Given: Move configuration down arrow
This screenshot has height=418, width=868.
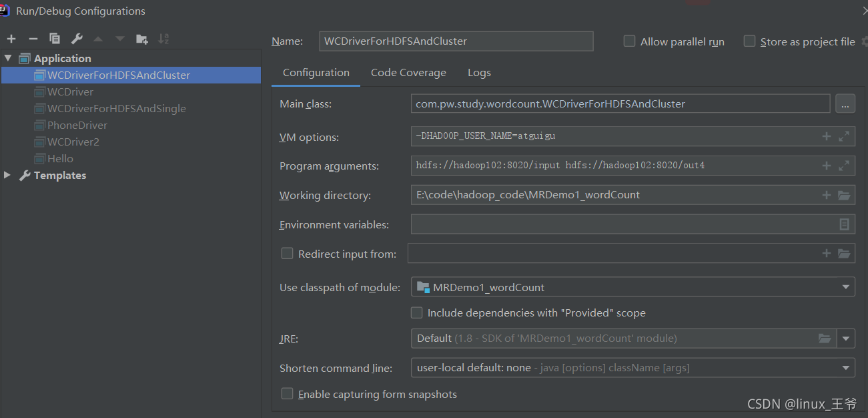Looking at the screenshot, I should coord(120,39).
